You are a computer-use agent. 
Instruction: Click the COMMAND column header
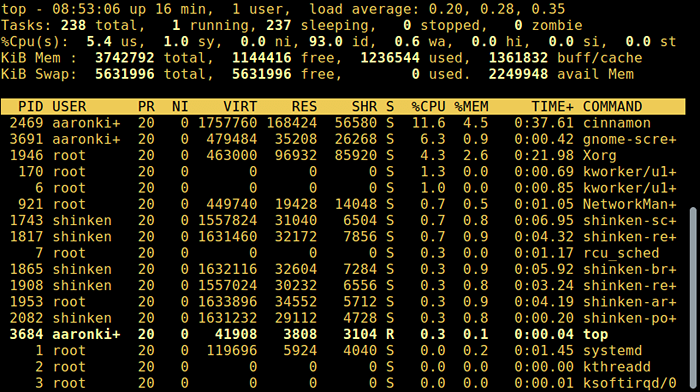point(612,106)
